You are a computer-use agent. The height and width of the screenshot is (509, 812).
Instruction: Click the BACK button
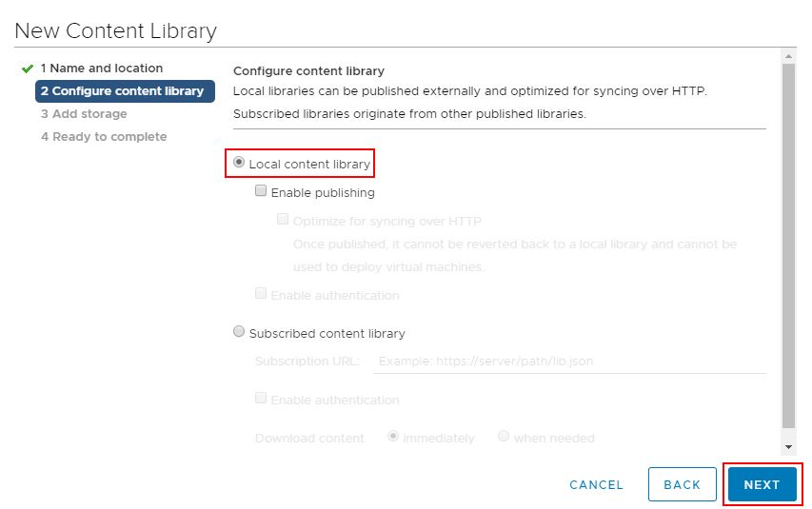[682, 484]
